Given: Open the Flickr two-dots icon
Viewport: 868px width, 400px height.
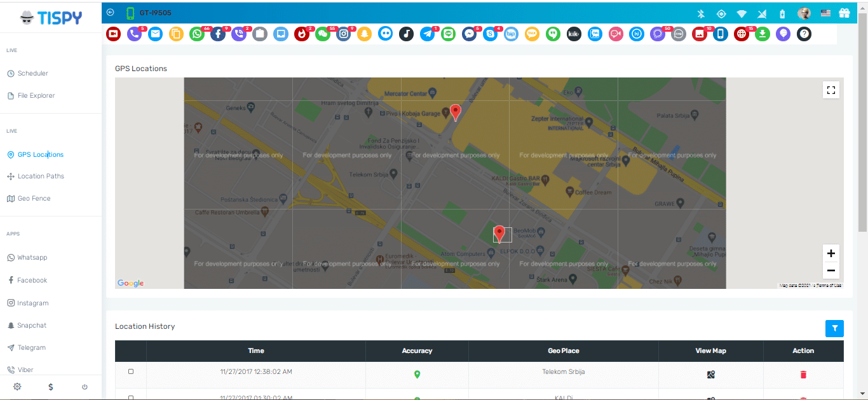Looking at the screenshot, I should click(x=385, y=34).
